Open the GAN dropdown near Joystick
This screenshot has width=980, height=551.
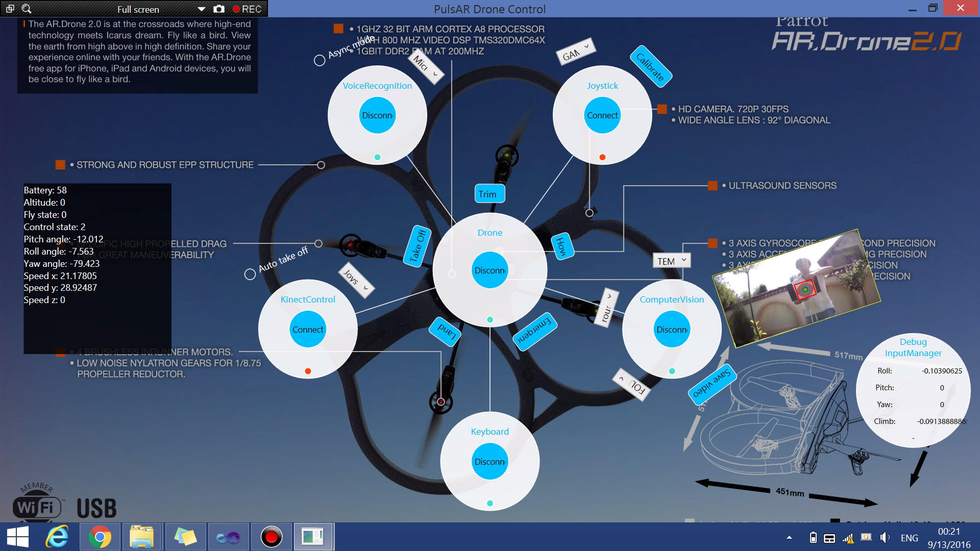click(x=576, y=52)
